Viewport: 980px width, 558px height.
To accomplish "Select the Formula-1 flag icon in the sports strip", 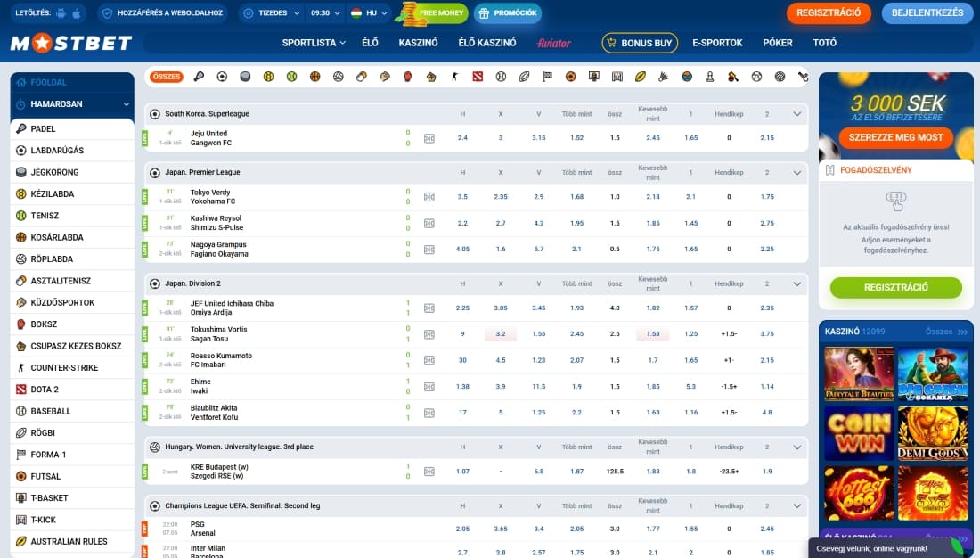I will [x=548, y=77].
